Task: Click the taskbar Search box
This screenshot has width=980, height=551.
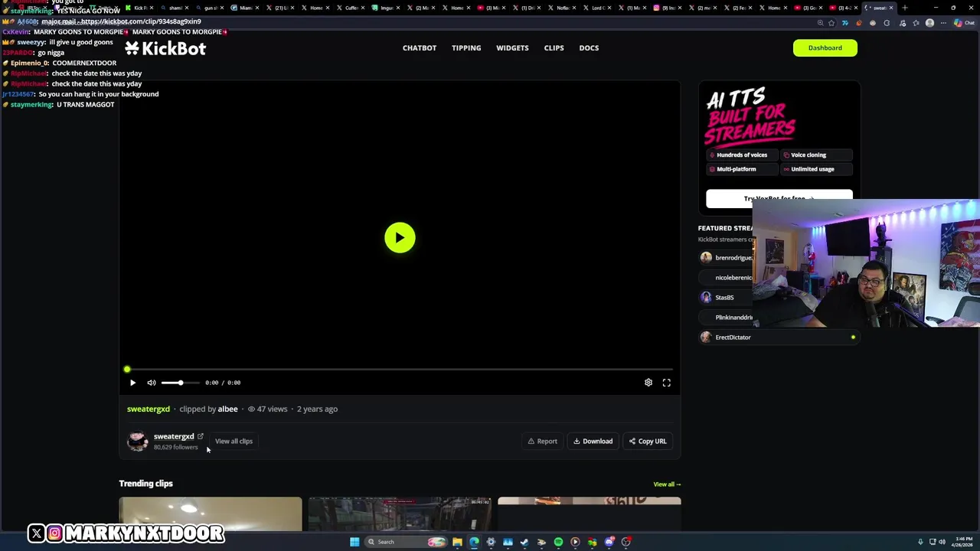Action: (x=406, y=542)
